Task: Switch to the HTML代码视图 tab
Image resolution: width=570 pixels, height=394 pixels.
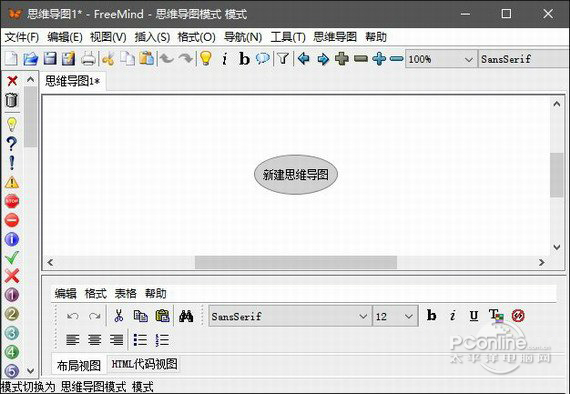Action: (x=144, y=364)
